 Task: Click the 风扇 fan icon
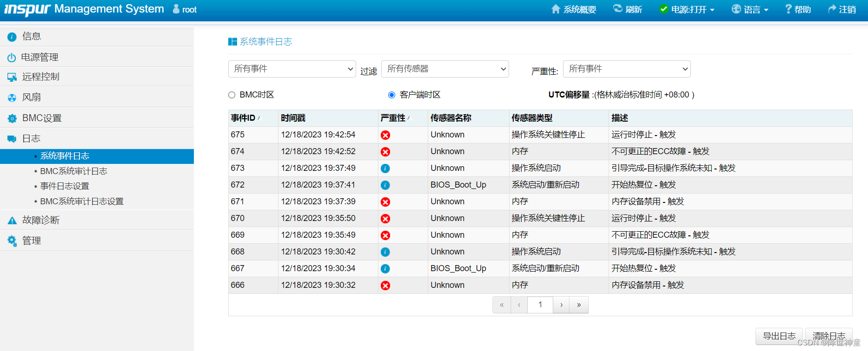point(12,97)
